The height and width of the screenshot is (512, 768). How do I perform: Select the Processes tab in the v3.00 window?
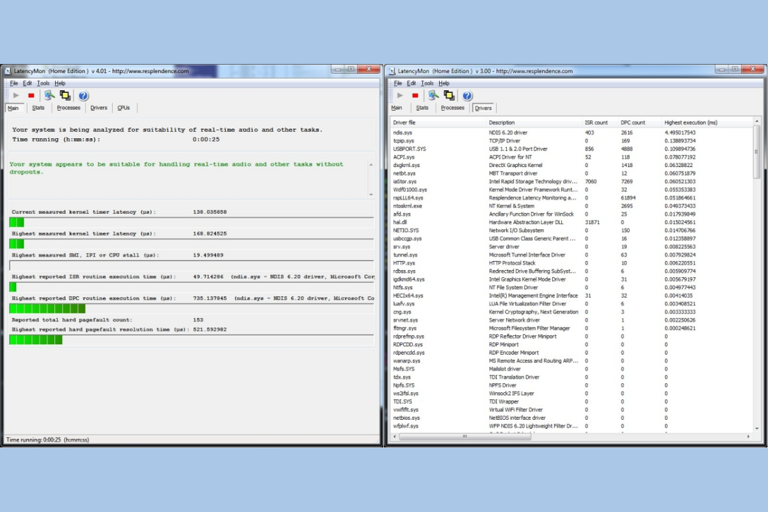click(452, 108)
